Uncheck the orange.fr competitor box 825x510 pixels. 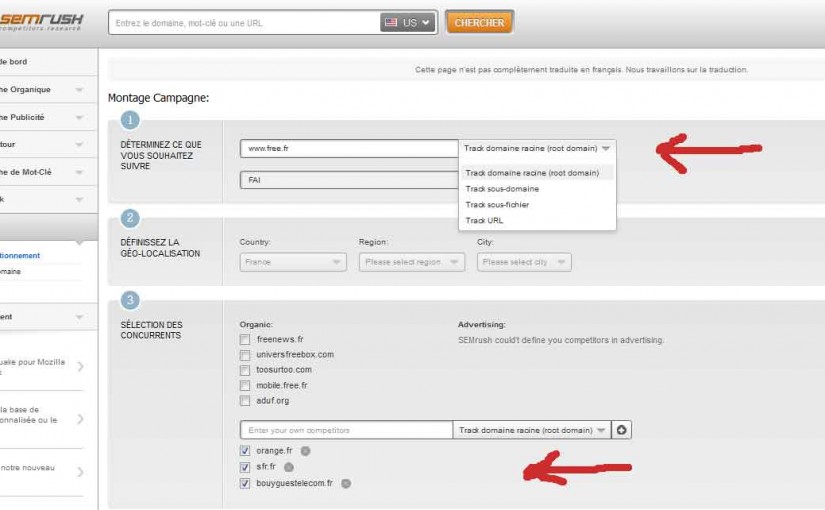[x=245, y=451]
